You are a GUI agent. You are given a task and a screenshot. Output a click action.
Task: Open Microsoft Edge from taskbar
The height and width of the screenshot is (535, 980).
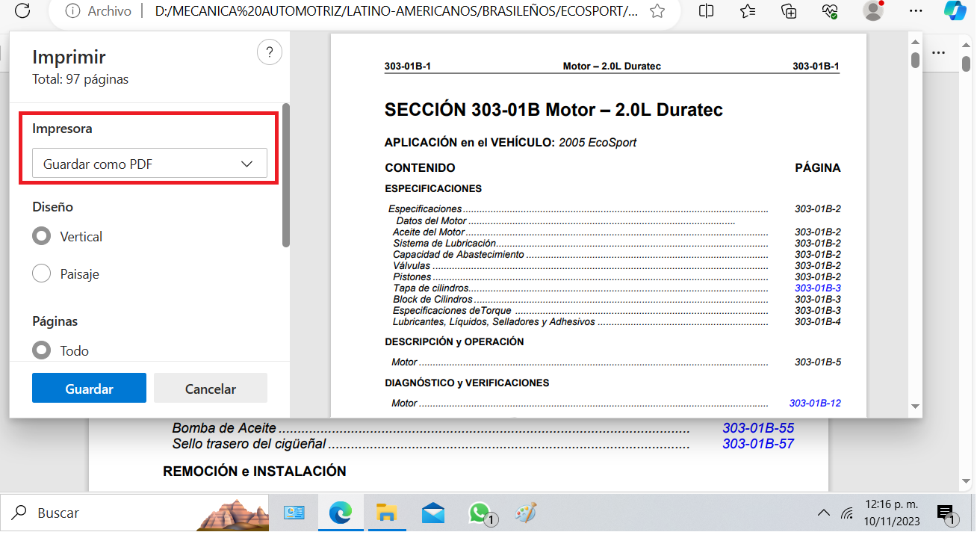click(341, 513)
